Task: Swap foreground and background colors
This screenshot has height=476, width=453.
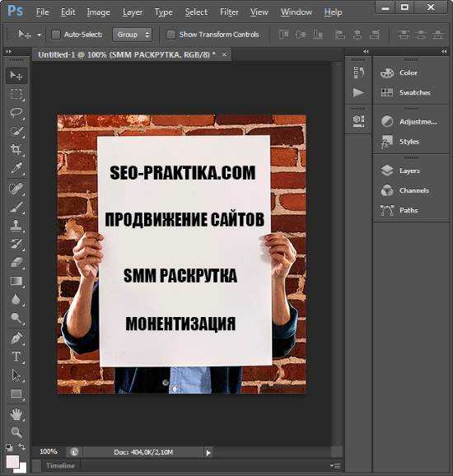Action: point(22,446)
